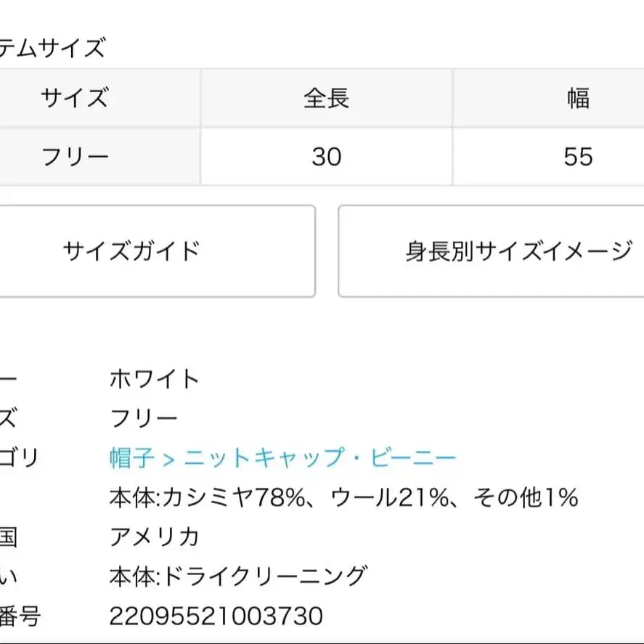Select the 全長 column header
This screenshot has width=644, height=644.
tap(327, 98)
